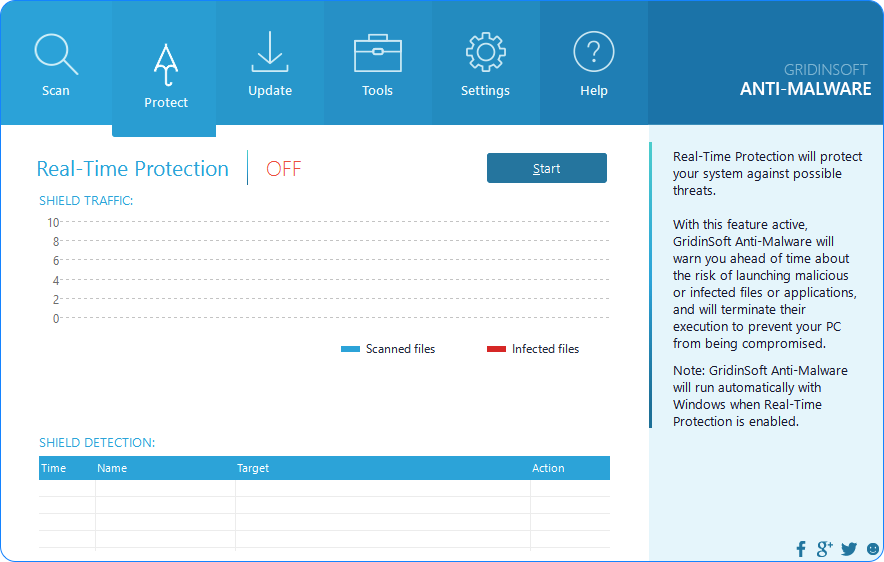Image resolution: width=884 pixels, height=562 pixels.
Task: Click the Target column header
Action: [253, 468]
